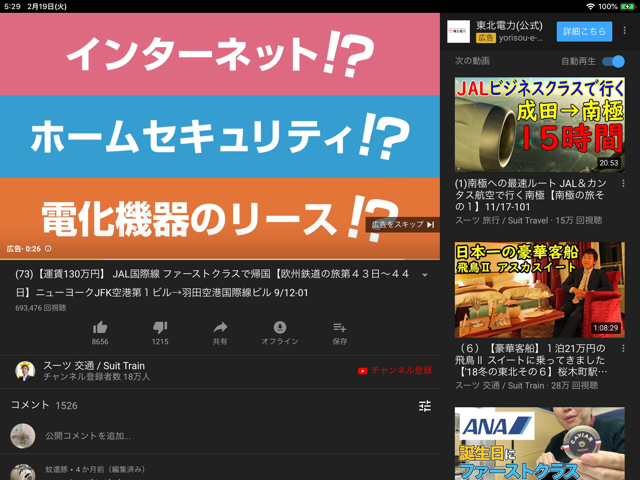Screen dimensions: 640x480
Task: Open options for the 南極 video
Action: 623,184
